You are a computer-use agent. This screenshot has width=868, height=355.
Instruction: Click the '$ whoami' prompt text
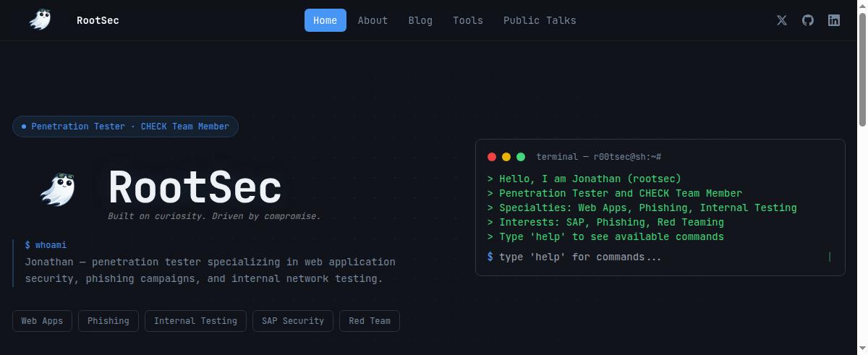(46, 245)
